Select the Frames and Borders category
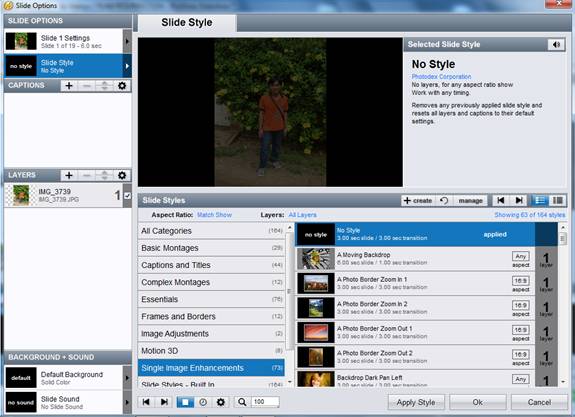 (212, 317)
